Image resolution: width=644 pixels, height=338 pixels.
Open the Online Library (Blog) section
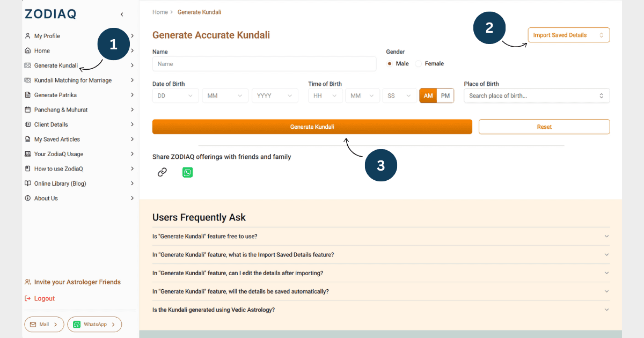pyautogui.click(x=27, y=183)
